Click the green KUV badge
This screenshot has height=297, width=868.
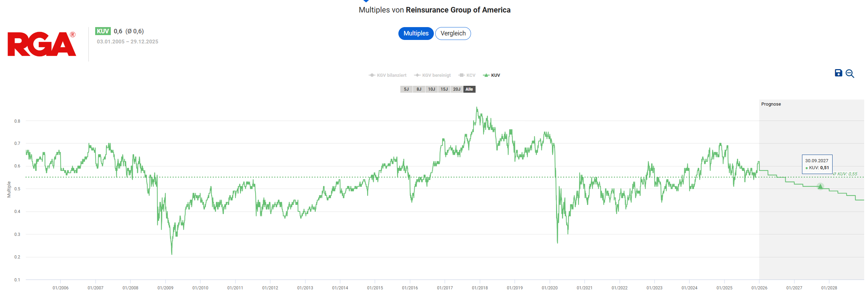point(103,31)
